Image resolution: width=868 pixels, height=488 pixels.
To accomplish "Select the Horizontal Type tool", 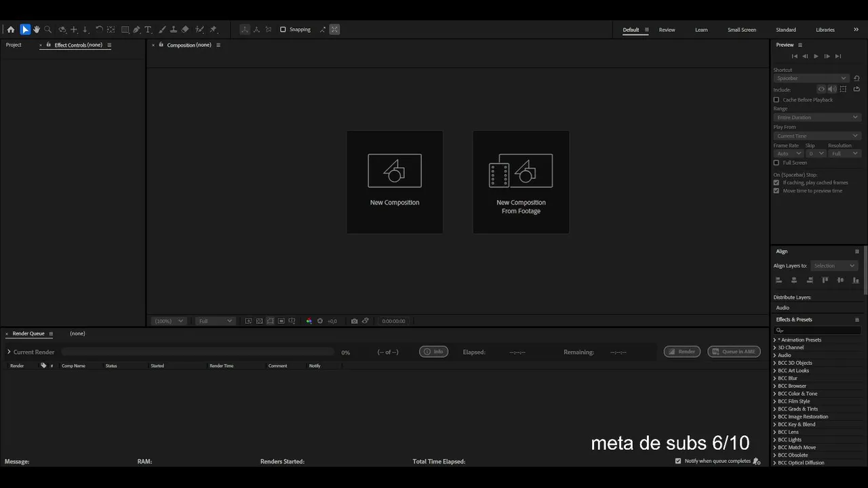I will pyautogui.click(x=148, y=30).
